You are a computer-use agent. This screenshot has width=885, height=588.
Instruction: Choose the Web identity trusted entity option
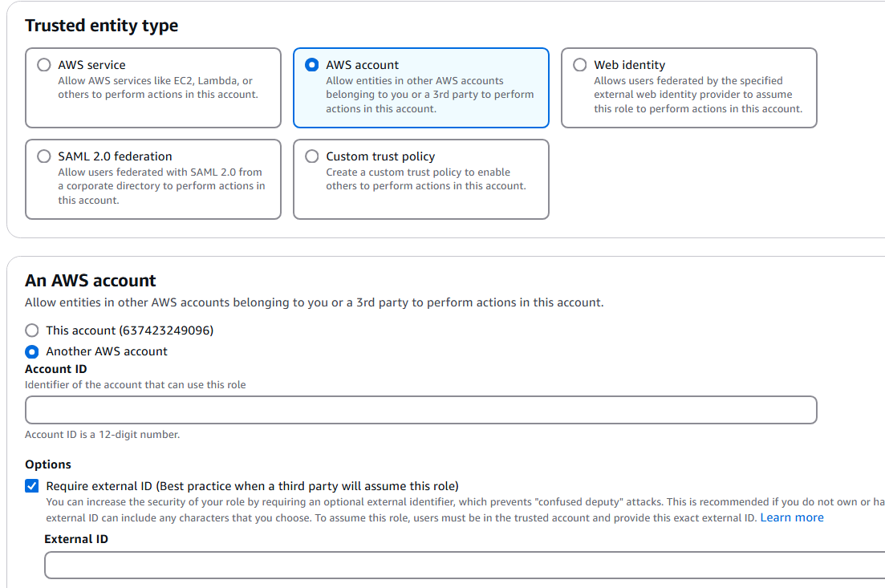(x=580, y=65)
